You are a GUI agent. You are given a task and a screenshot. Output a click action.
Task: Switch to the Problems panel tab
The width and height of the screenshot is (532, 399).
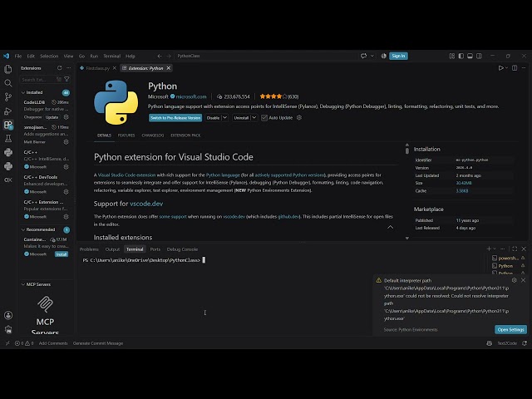click(x=89, y=249)
